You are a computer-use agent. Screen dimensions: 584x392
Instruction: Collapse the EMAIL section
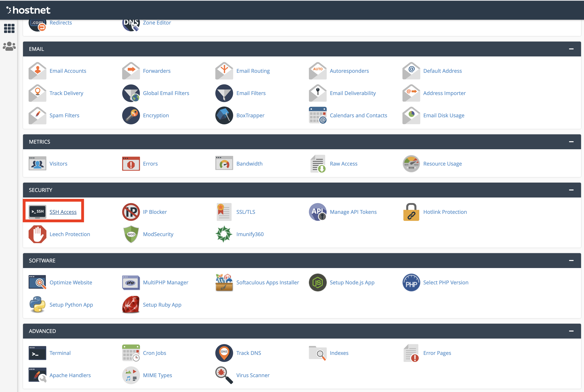click(571, 49)
